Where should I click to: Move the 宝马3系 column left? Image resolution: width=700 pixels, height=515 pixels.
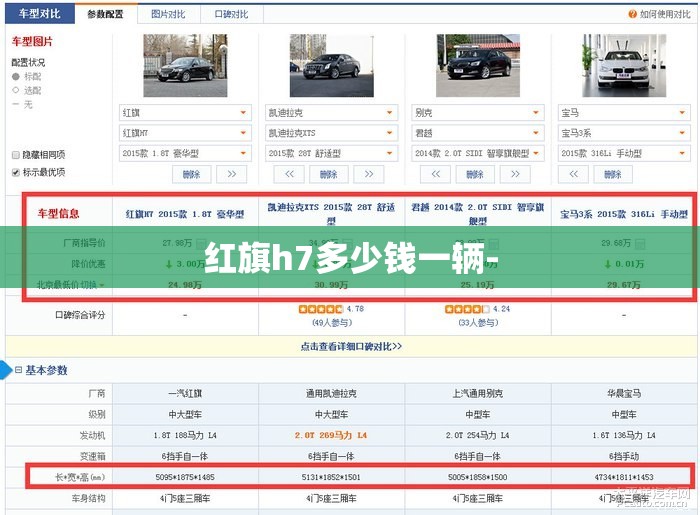pos(573,174)
